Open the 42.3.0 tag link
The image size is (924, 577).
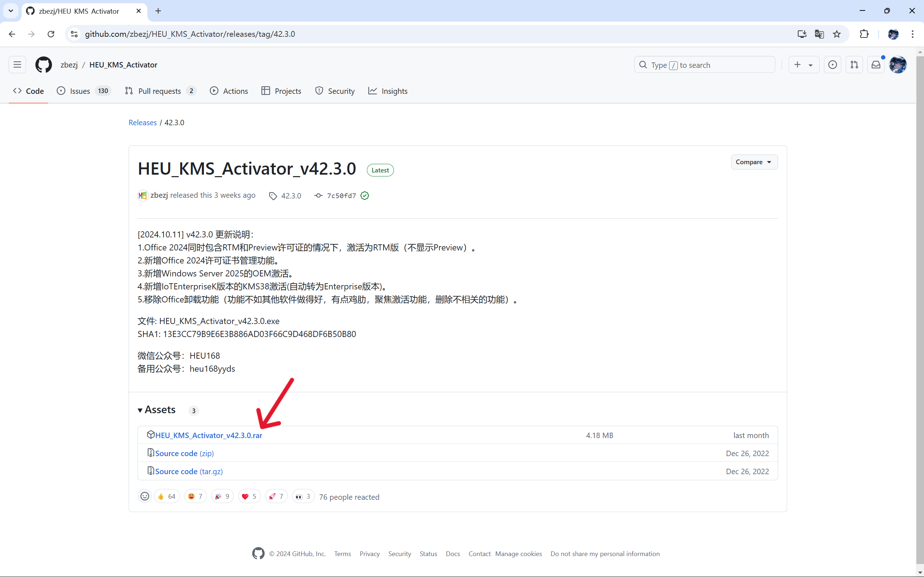click(x=285, y=196)
